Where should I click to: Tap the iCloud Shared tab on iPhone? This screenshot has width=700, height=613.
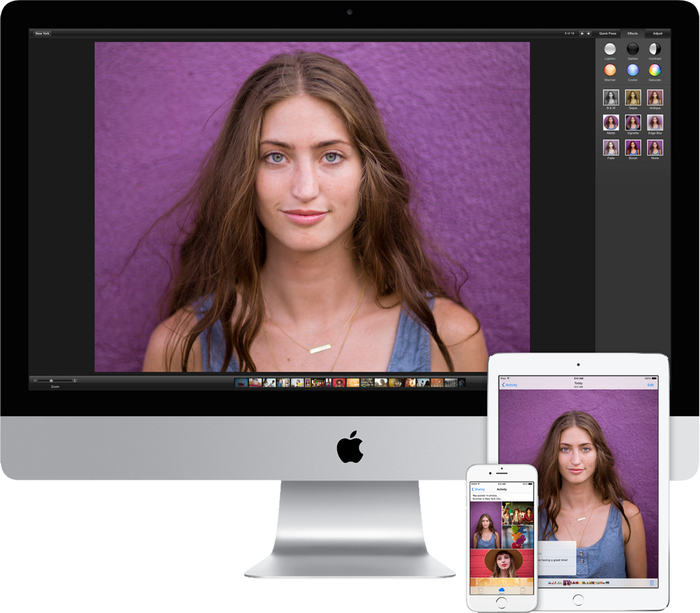point(502,591)
